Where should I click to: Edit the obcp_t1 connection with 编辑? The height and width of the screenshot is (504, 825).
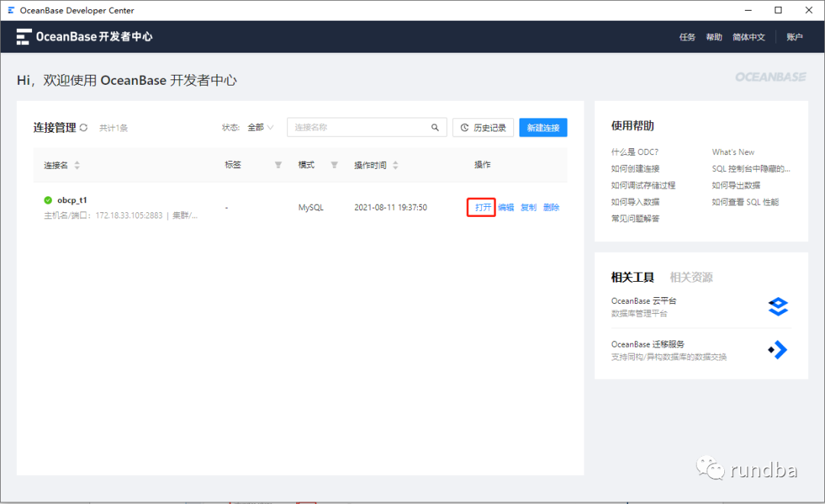click(506, 207)
